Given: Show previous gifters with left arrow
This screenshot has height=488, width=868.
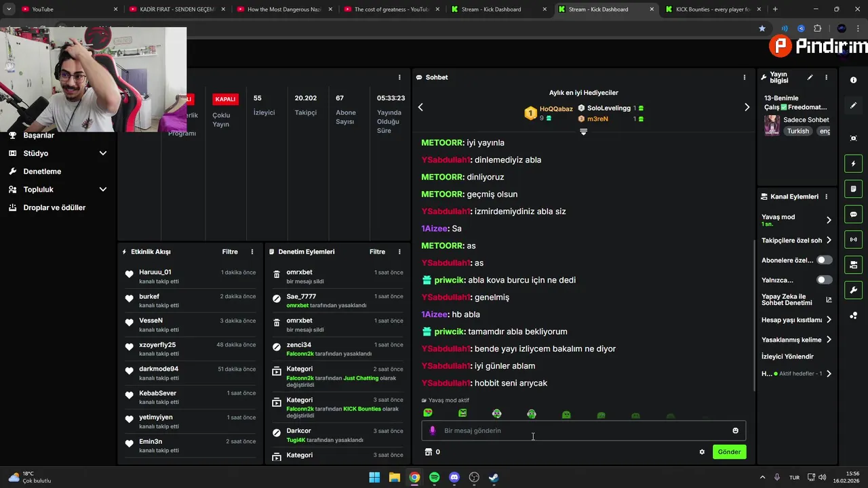Looking at the screenshot, I should tap(420, 107).
